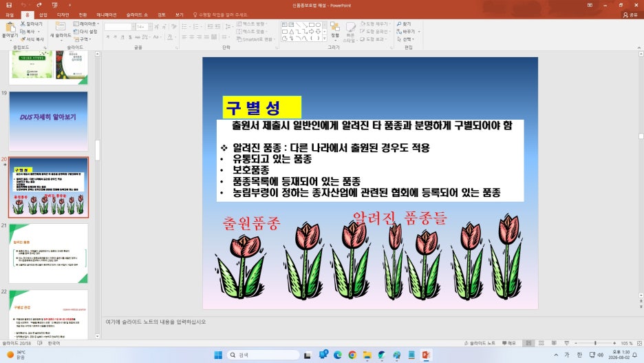Open the font name combo box
This screenshot has height=363, width=644.
point(120,26)
